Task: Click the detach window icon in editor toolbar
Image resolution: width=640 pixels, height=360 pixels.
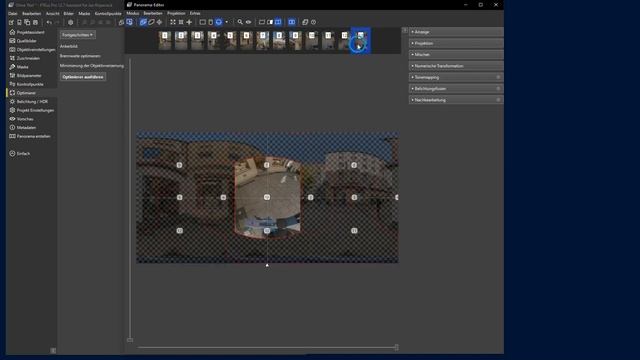Action: click(305, 22)
